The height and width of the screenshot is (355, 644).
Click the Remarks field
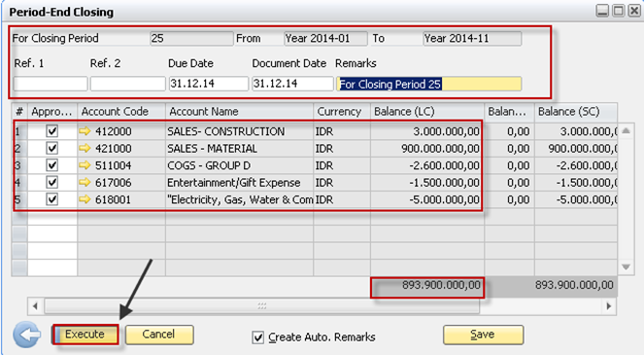(x=429, y=84)
